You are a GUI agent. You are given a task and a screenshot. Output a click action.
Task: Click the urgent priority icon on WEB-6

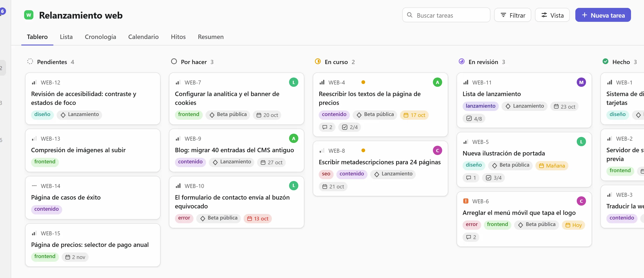click(466, 201)
